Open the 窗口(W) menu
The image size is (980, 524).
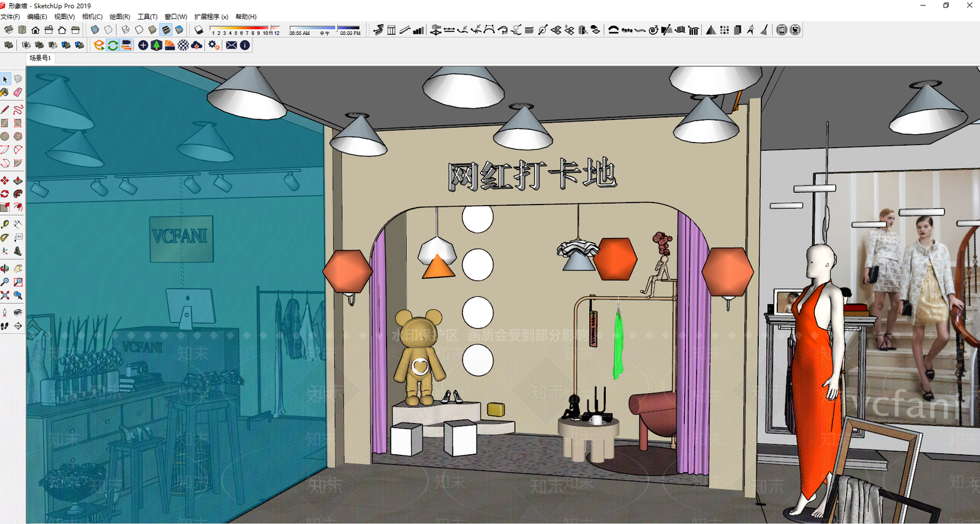[x=176, y=17]
